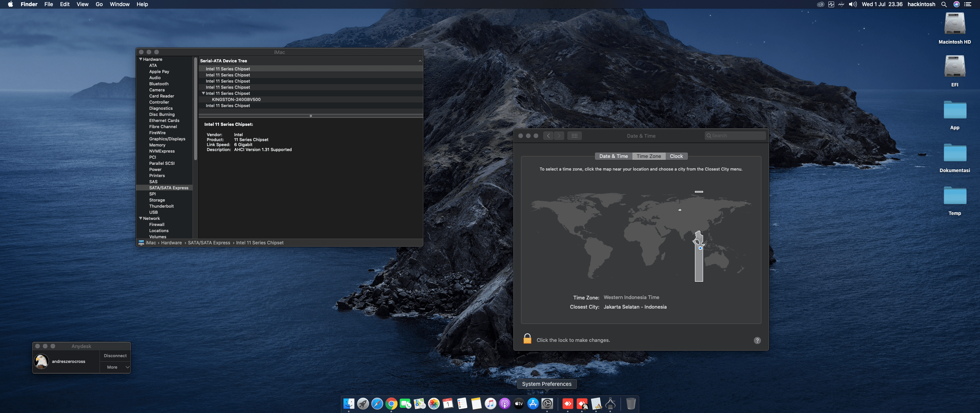Open Safari from the dock
Viewport: 980px width, 413px height.
pos(377,403)
